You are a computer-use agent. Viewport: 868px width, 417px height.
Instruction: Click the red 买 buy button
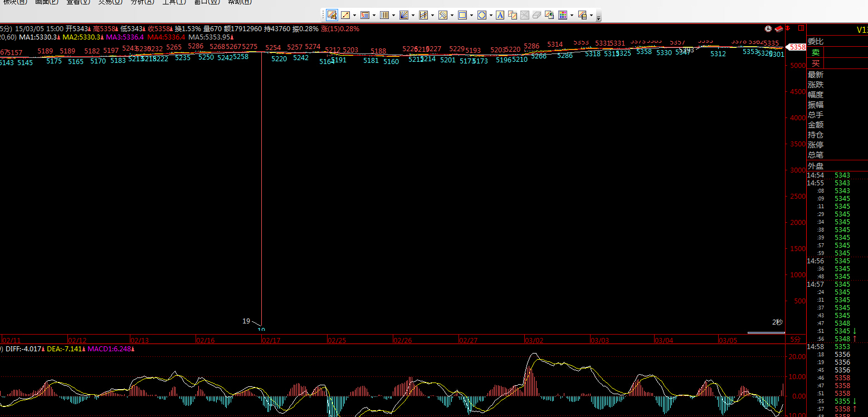click(816, 63)
